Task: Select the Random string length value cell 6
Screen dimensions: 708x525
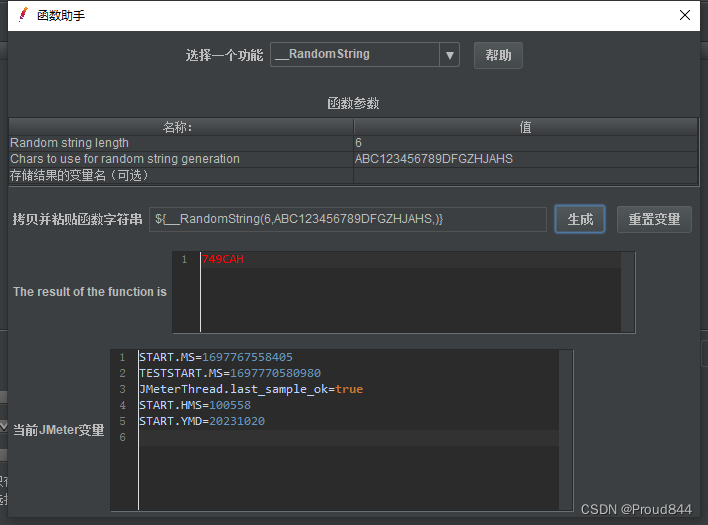Action: [x=526, y=143]
